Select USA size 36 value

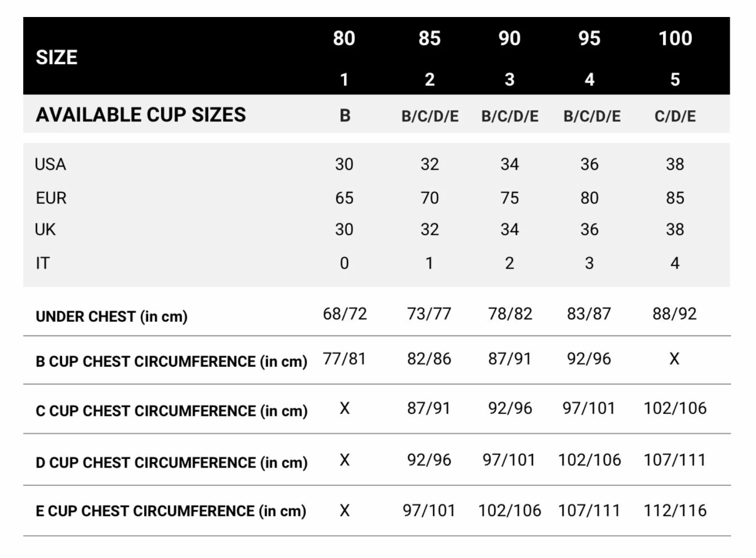click(589, 164)
